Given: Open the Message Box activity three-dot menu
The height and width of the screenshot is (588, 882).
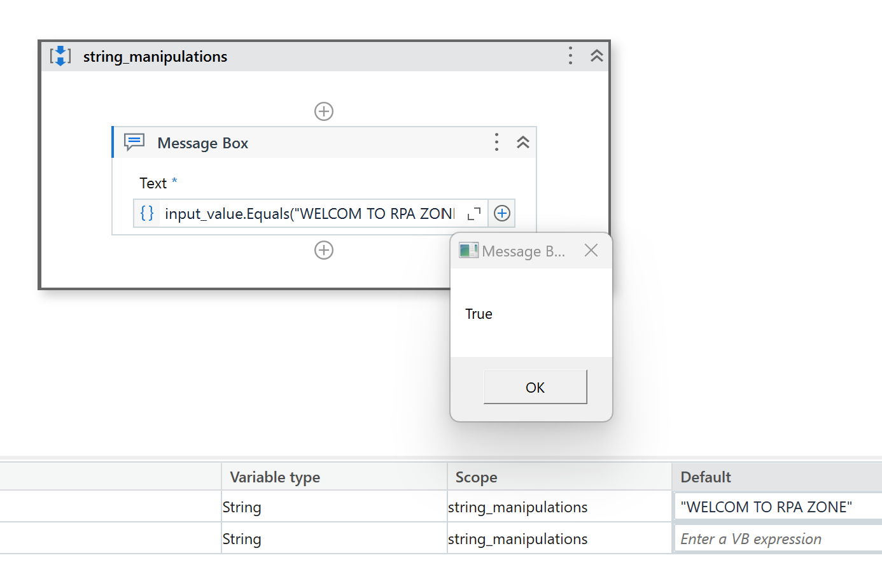Looking at the screenshot, I should click(x=496, y=142).
